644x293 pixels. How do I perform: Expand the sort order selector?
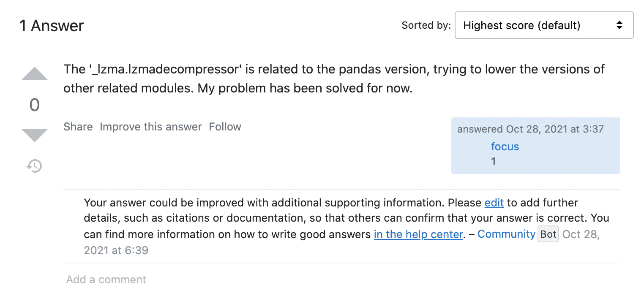click(543, 25)
